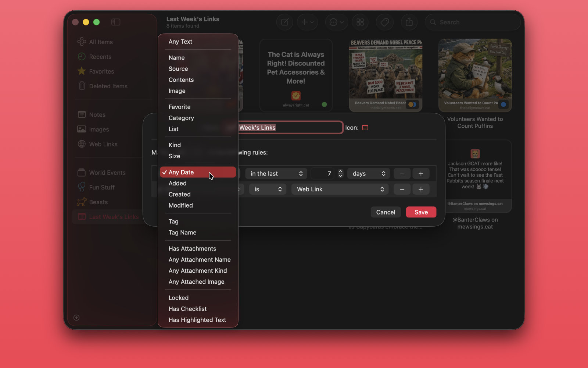The image size is (588, 368).
Task: Open the 'days' unit dropdown
Action: 368,173
